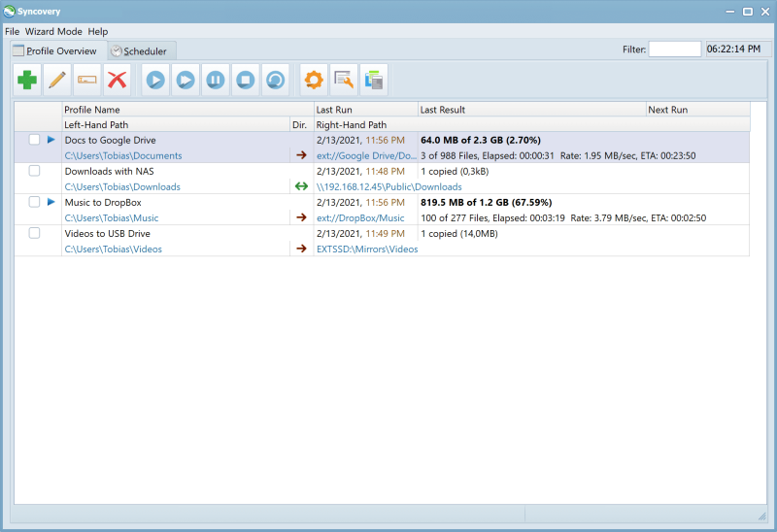Open the log file viewer icon
777x532 pixels.
[x=344, y=80]
